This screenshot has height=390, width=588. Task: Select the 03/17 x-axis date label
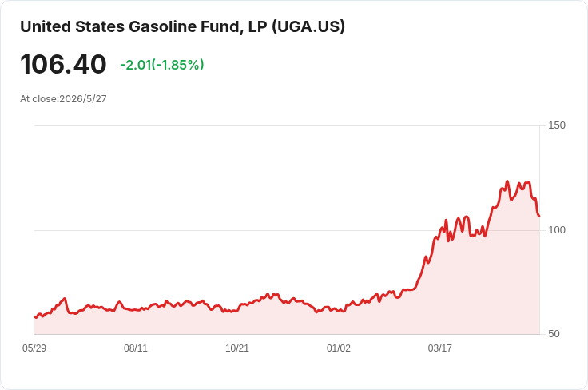click(439, 348)
